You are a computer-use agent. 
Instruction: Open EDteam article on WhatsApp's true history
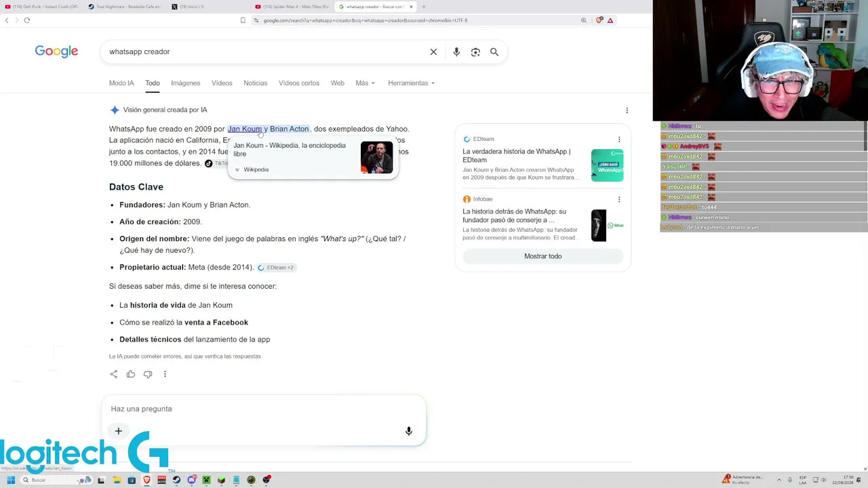point(517,156)
